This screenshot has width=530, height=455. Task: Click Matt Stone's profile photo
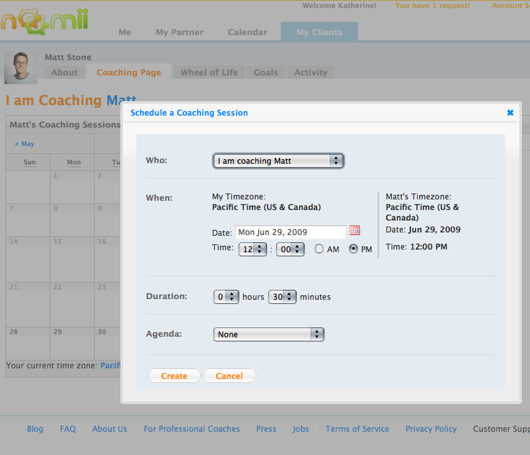click(x=20, y=67)
